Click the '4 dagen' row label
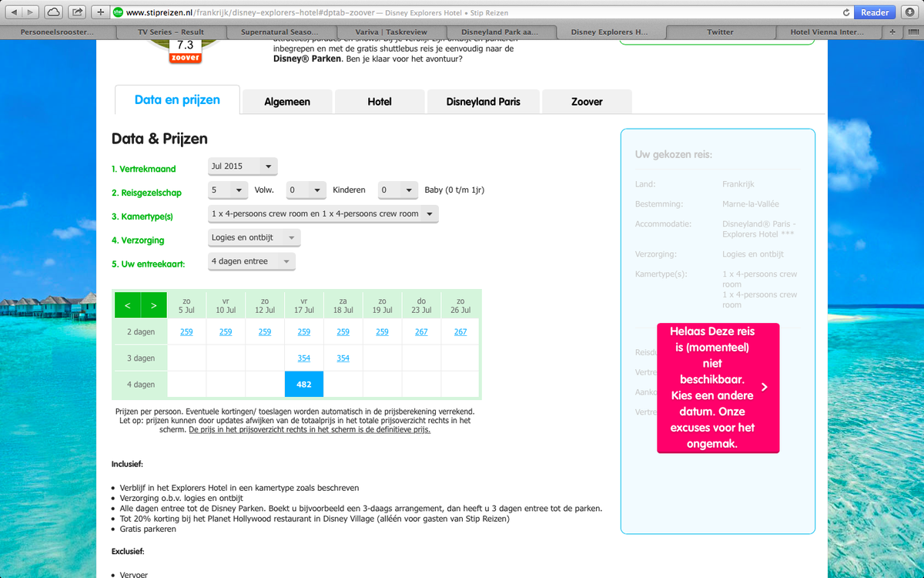This screenshot has width=924, height=578. (x=140, y=385)
